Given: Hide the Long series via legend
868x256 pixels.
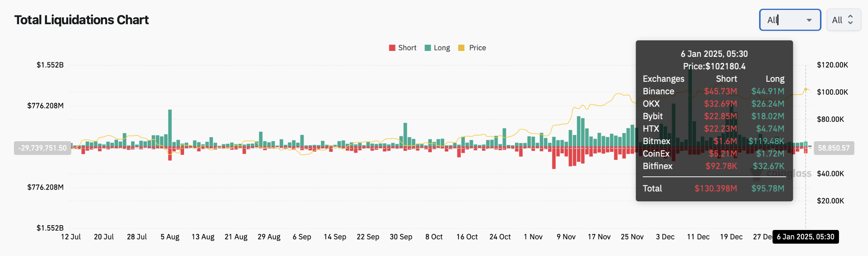Looking at the screenshot, I should pyautogui.click(x=437, y=48).
